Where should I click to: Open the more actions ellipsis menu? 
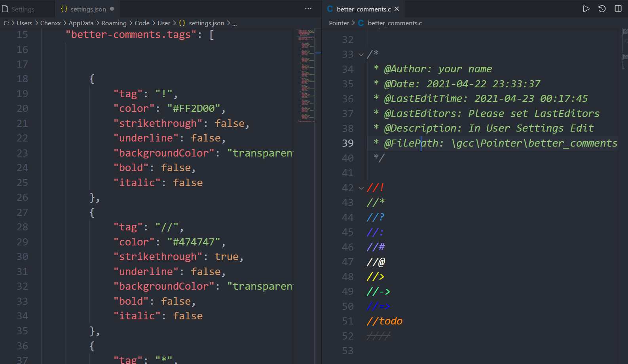308,9
